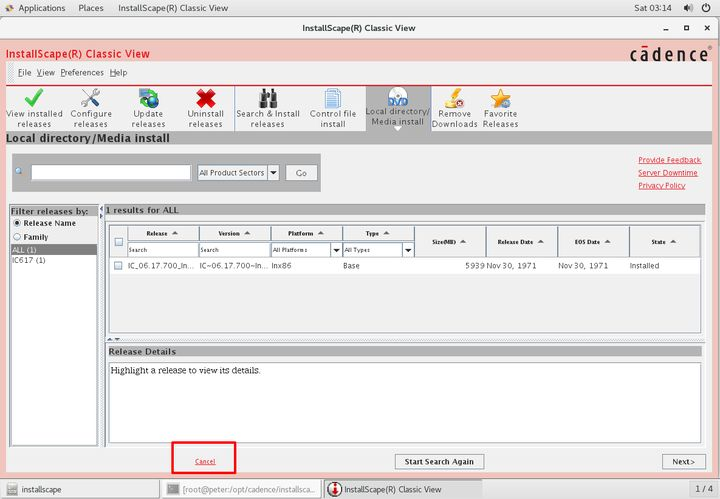720x499 pixels.
Task: Expand the All Product Sectors dropdown
Action: click(x=273, y=173)
